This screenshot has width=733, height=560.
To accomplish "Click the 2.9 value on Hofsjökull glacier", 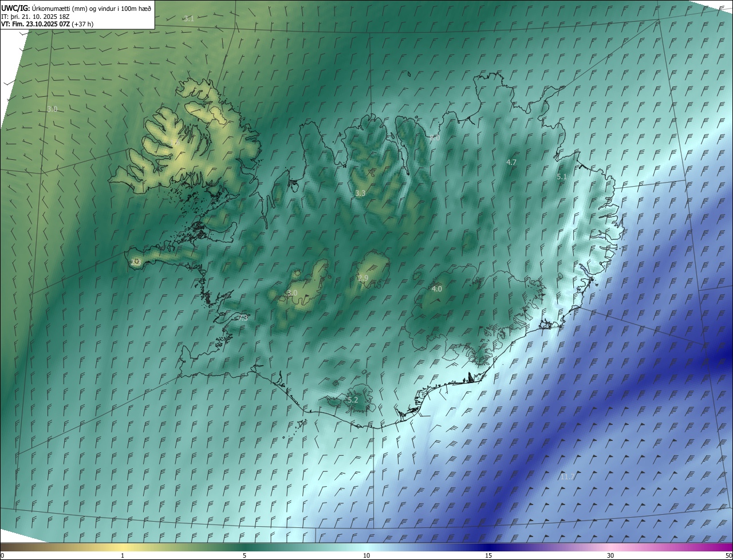I will point(363,278).
